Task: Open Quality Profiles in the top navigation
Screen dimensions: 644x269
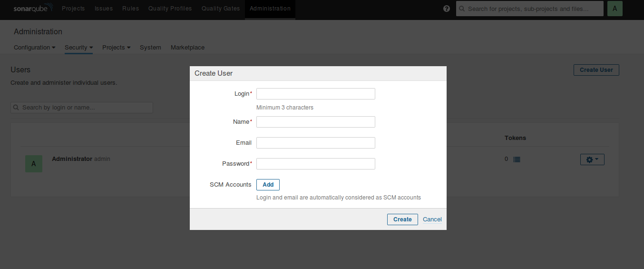Action: click(x=170, y=9)
